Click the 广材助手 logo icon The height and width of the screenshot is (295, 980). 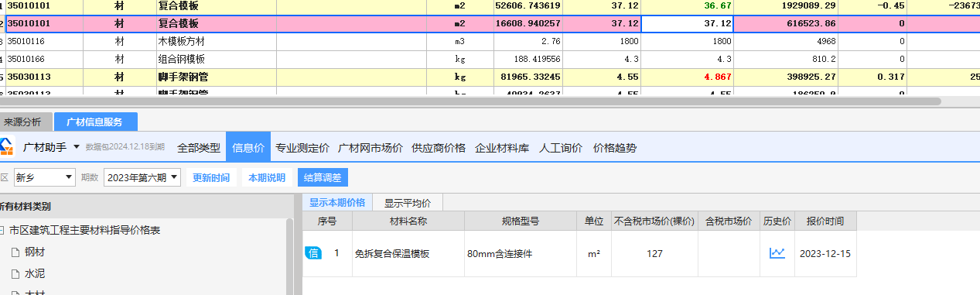tap(7, 146)
